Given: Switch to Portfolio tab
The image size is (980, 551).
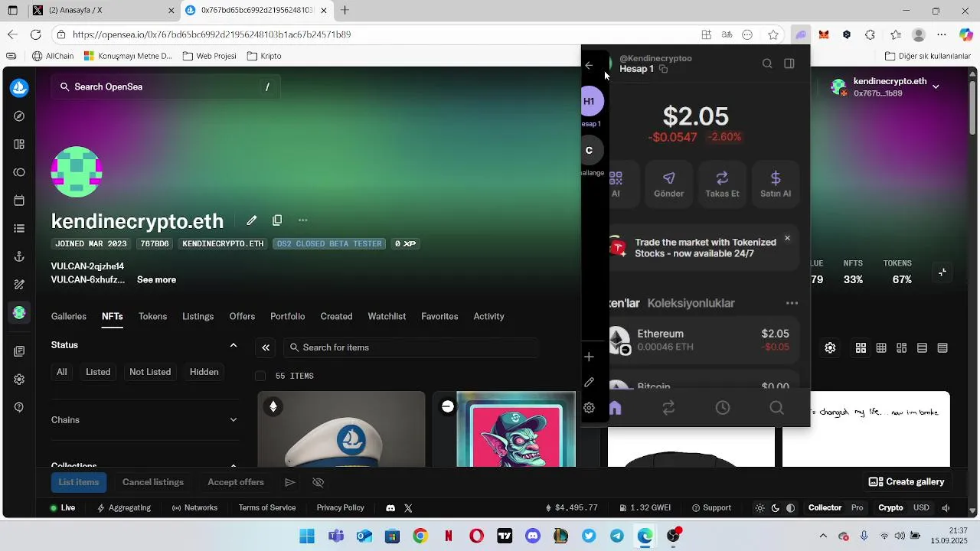Looking at the screenshot, I should (287, 317).
